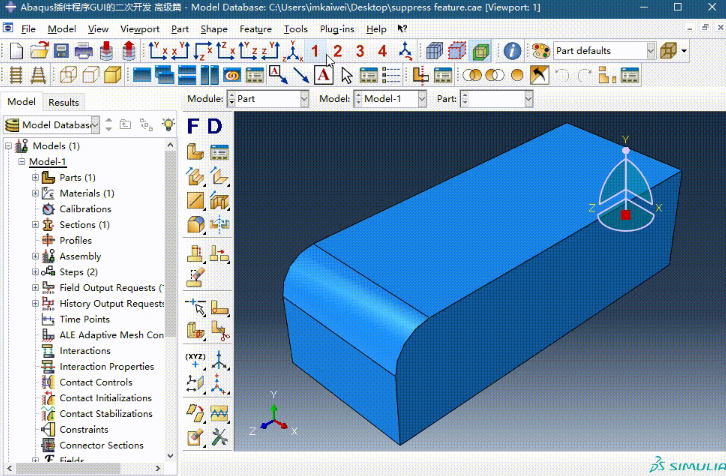Open the Module dropdown showing Part

(269, 99)
